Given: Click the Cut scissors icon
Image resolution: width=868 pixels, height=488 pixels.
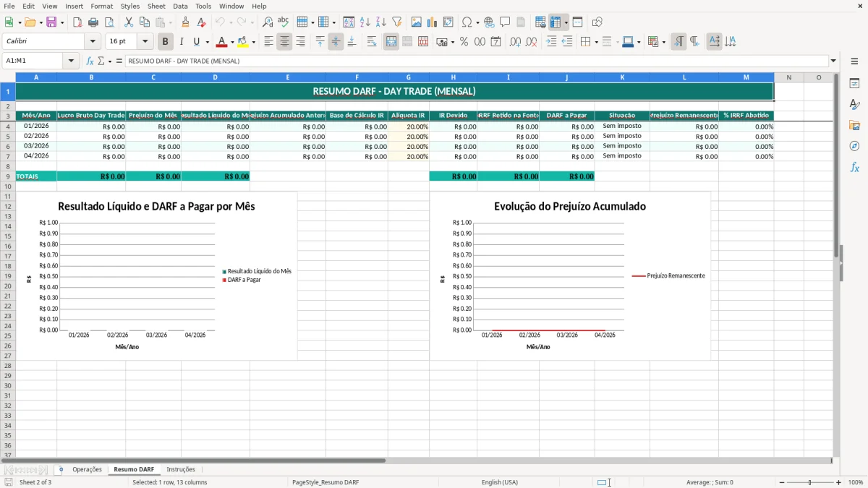Looking at the screenshot, I should pyautogui.click(x=128, y=22).
